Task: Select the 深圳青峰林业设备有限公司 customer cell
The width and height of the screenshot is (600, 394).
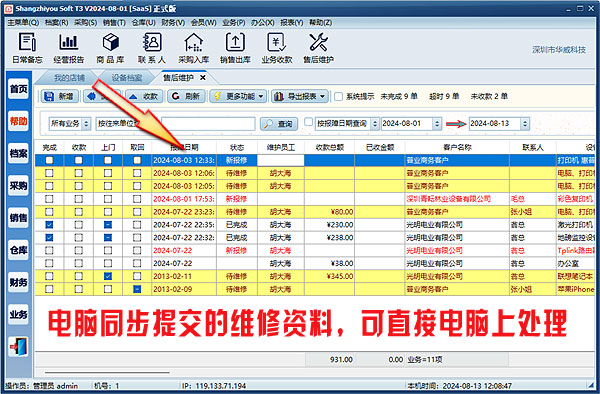Action: pyautogui.click(x=457, y=199)
